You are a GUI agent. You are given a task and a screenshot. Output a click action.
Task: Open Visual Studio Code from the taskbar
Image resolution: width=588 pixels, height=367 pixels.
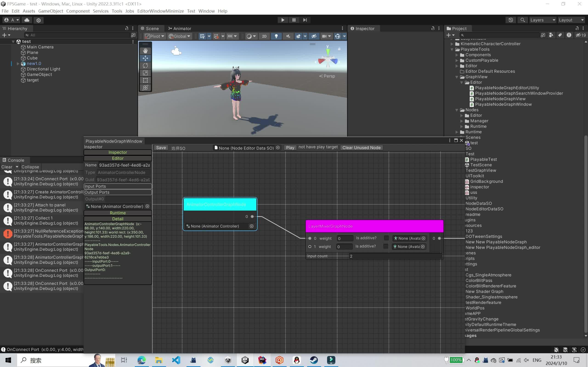point(176,360)
